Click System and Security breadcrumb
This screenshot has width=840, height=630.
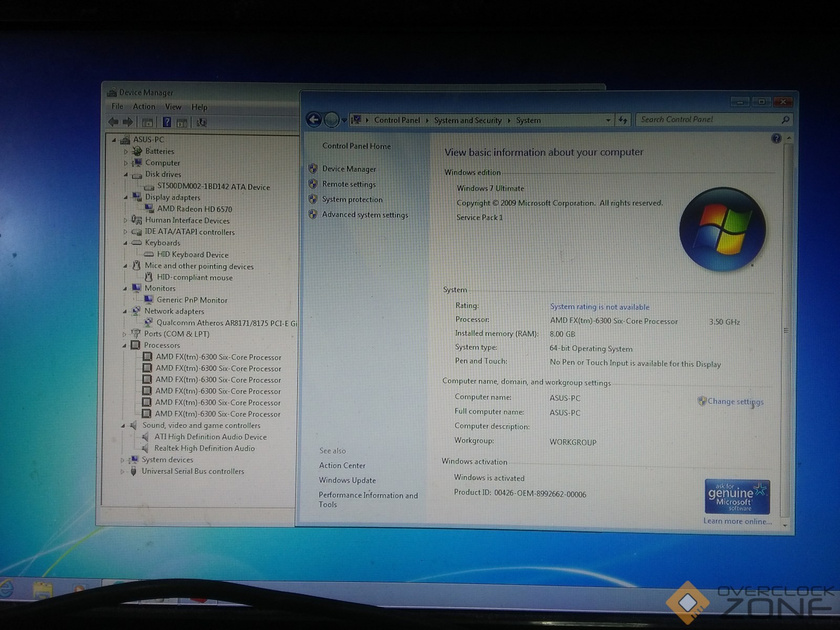468,120
